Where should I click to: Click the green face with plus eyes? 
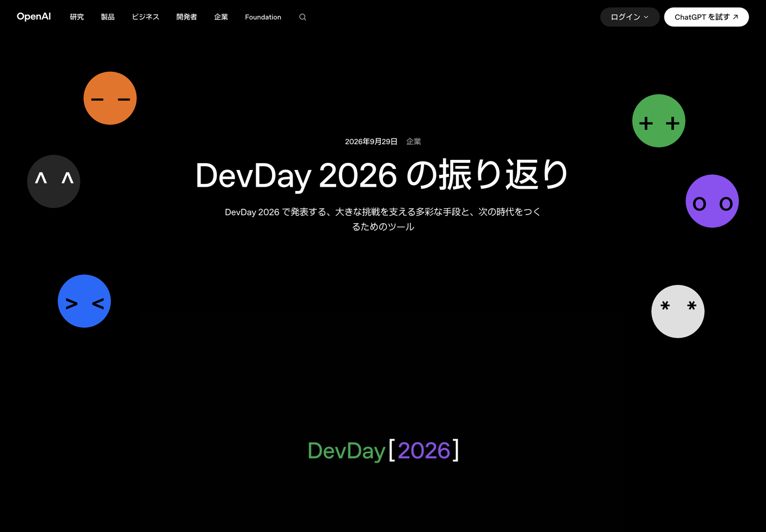pyautogui.click(x=659, y=121)
